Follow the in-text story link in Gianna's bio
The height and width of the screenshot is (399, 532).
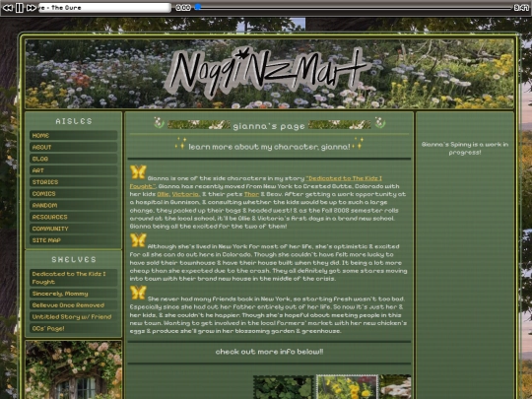[x=344, y=178]
